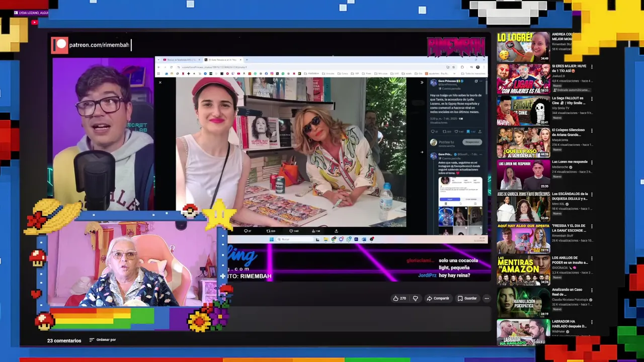Viewport: 644px width, 362px height.
Task: Open the Fallout 'es cine' video thumbnail
Action: (523, 111)
